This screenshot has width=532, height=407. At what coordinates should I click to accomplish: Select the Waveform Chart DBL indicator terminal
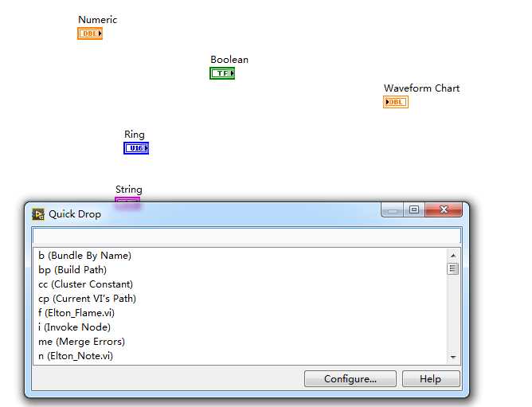pyautogui.click(x=396, y=102)
